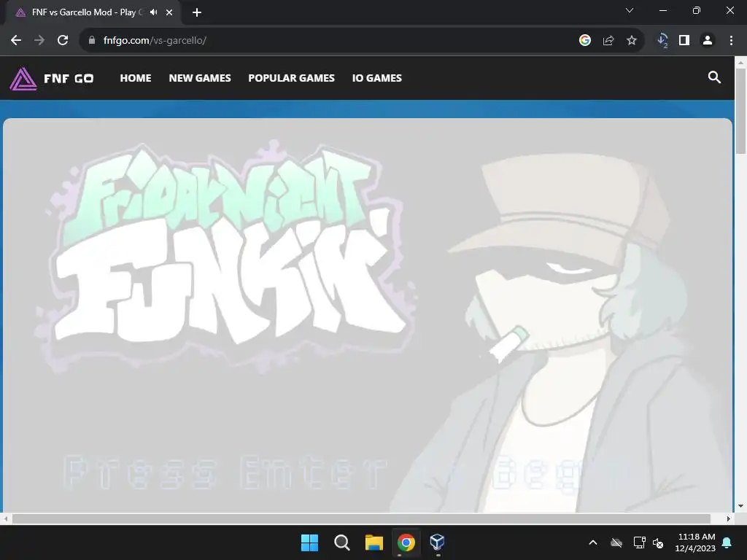
Task: Click the FNF GO purple triangle logo
Action: point(23,79)
